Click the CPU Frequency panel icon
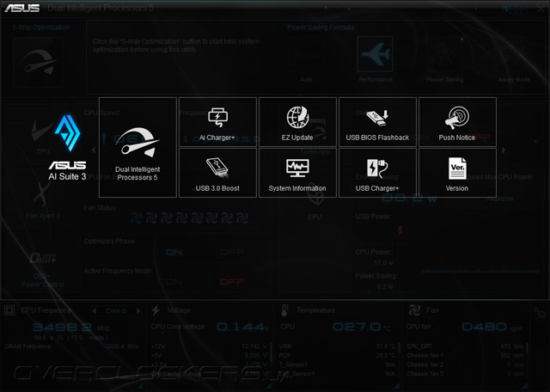The image size is (550, 392). point(9,310)
